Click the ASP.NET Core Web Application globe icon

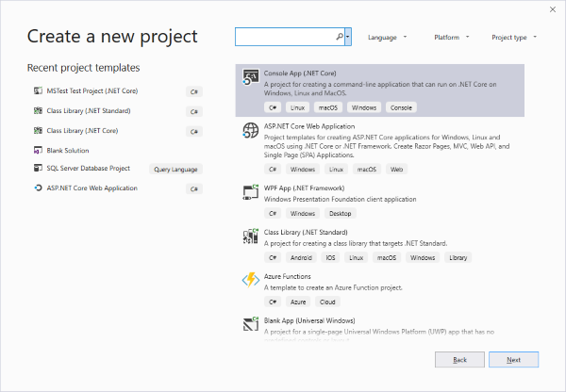(251, 130)
